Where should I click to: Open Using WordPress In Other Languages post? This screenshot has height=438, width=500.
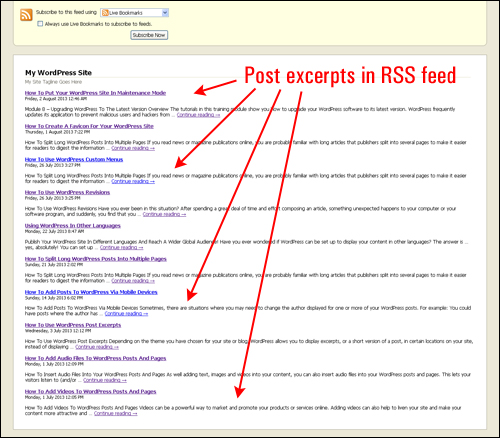coord(73,226)
